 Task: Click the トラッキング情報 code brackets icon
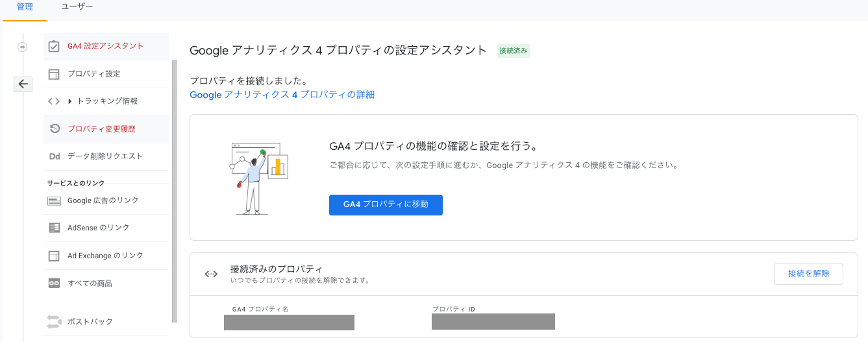55,101
